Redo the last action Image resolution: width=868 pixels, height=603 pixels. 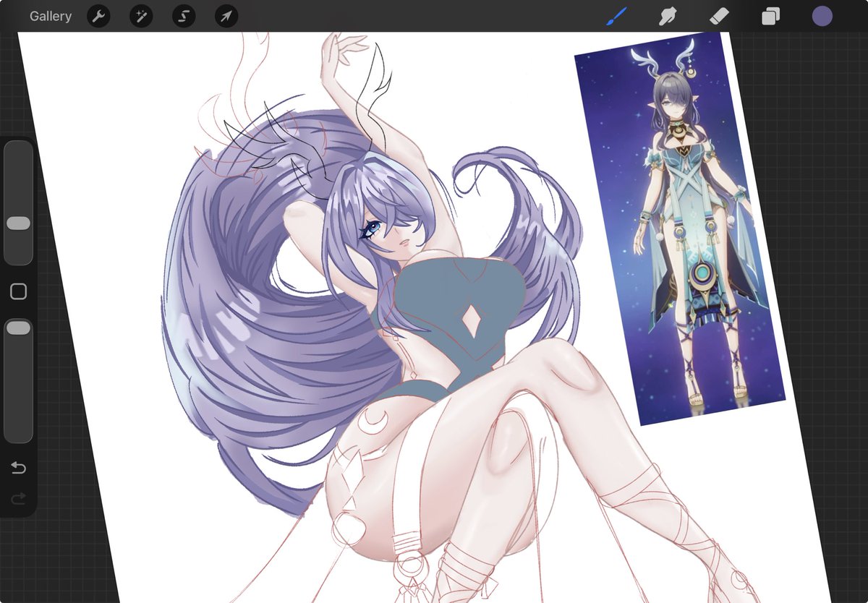18,497
